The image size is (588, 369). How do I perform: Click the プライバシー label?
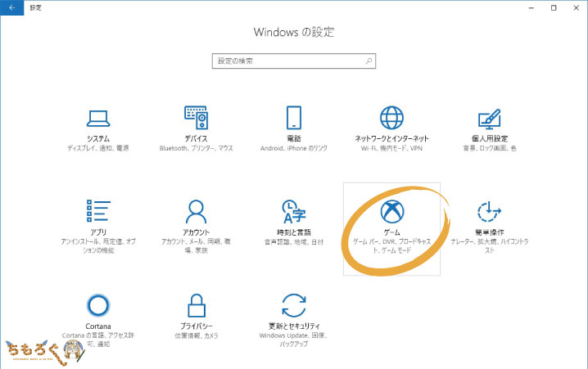[x=196, y=326]
